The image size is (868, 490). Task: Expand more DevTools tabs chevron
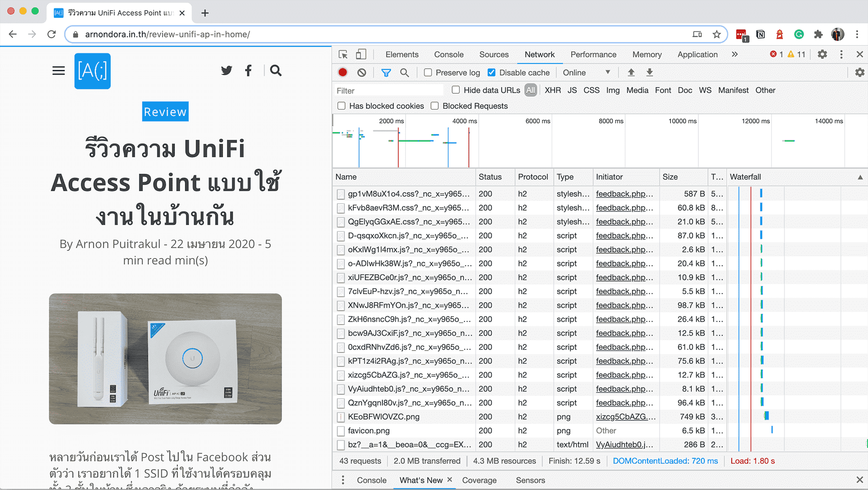(734, 54)
